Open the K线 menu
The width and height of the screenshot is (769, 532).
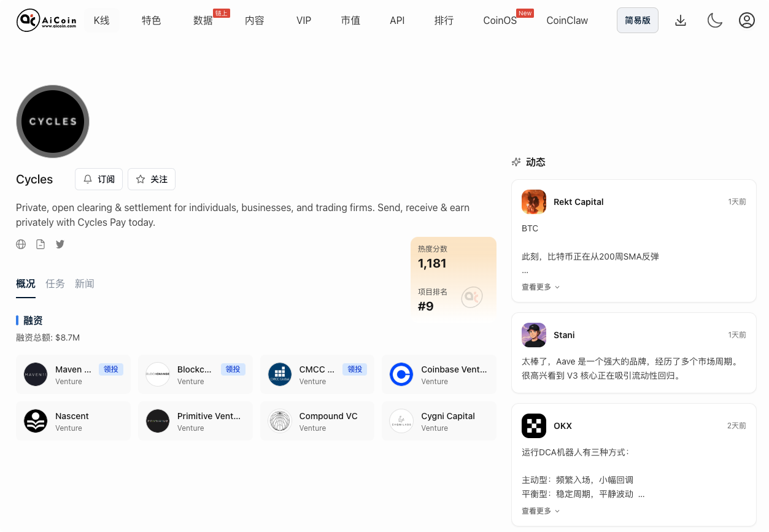pos(101,20)
